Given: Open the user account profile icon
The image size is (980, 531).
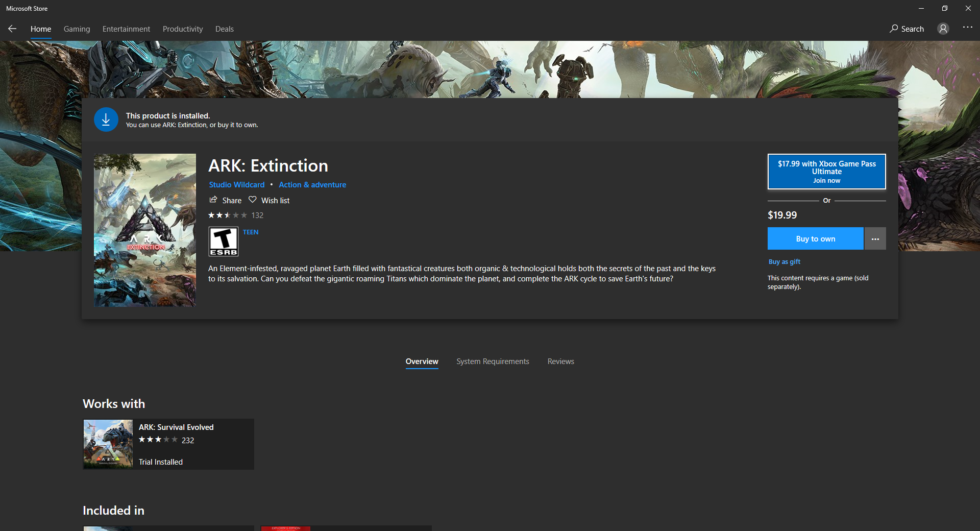Looking at the screenshot, I should (943, 29).
